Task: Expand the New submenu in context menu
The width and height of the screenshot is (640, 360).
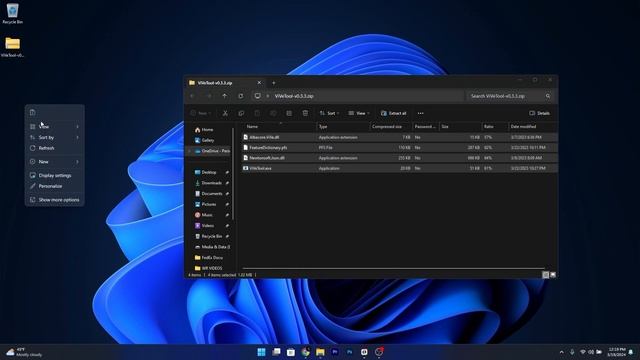Action: coord(54,162)
